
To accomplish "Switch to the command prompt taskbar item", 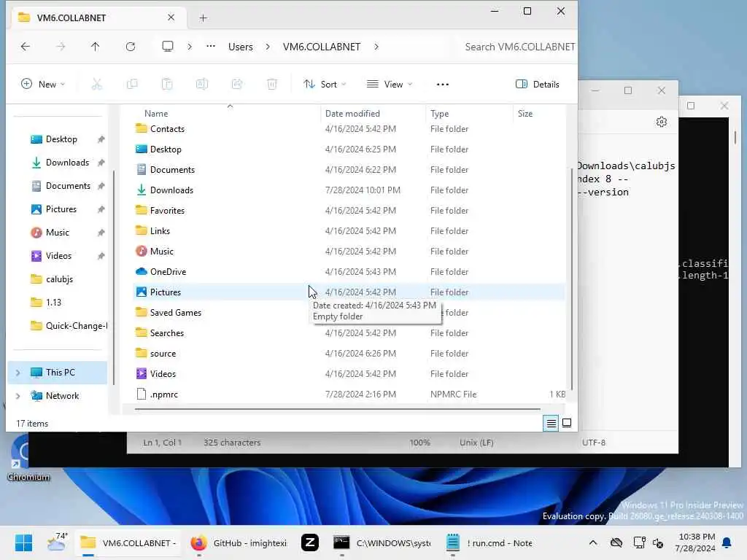I will [382, 542].
